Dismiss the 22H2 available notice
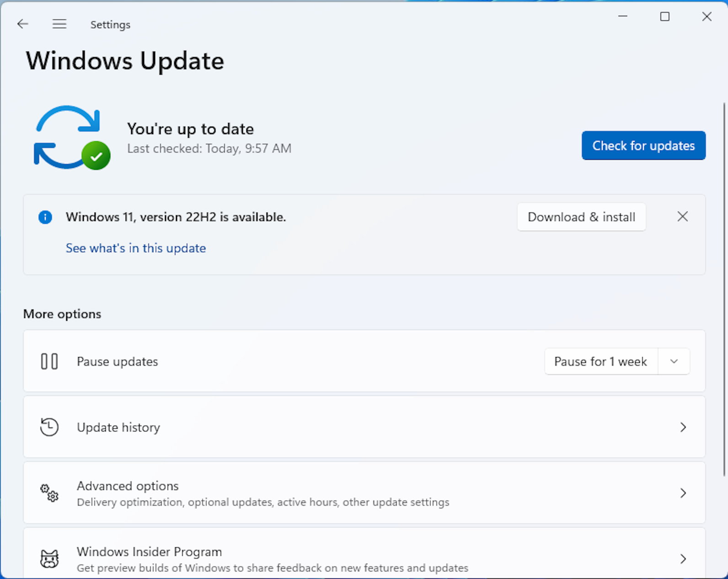This screenshot has height=579, width=728. [682, 216]
